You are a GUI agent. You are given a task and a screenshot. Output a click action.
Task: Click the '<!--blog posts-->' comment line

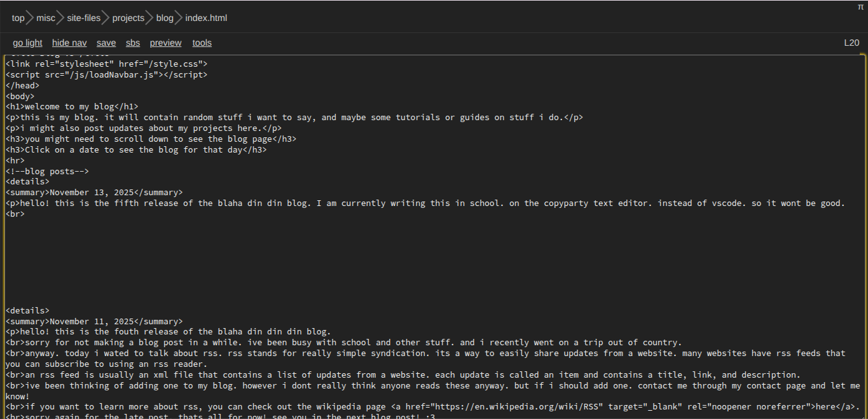[47, 171]
